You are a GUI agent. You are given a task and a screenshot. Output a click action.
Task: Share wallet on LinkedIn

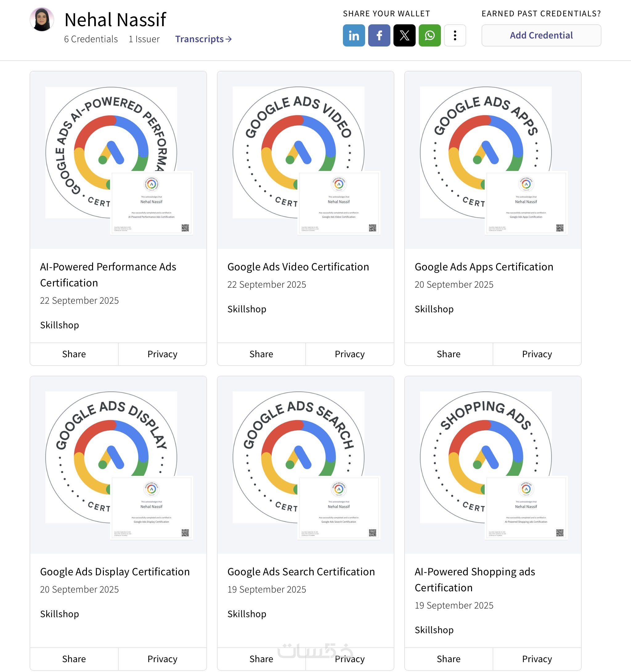(x=354, y=35)
